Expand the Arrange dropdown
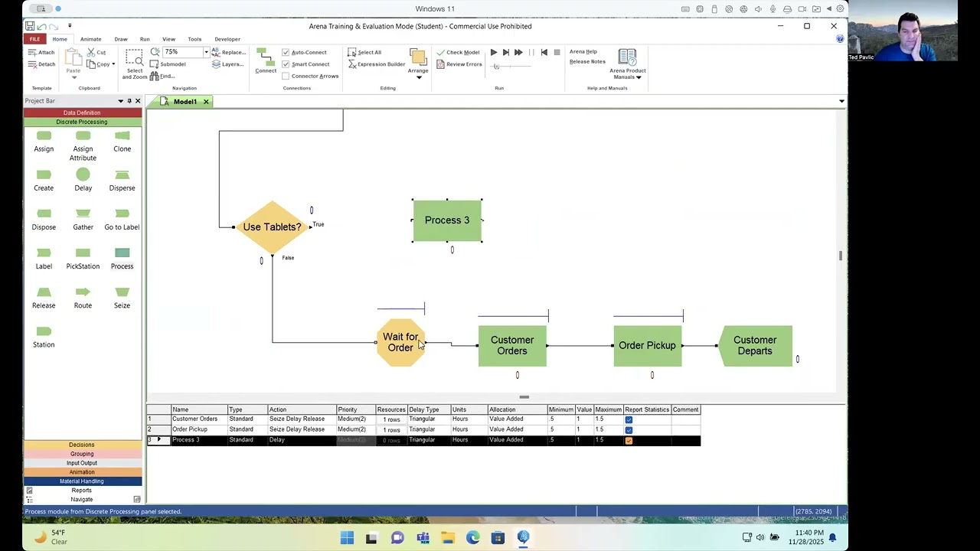Viewport: 980px width, 551px height. click(418, 77)
